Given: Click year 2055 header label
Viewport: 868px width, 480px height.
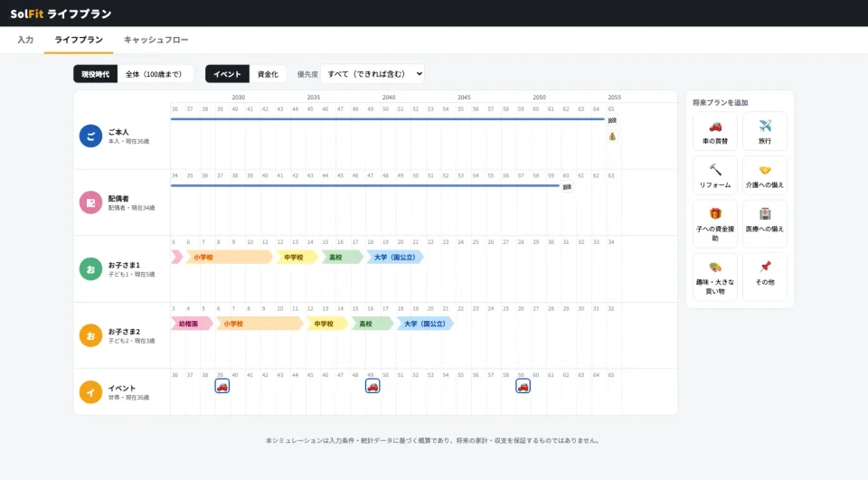Looking at the screenshot, I should click(615, 97).
